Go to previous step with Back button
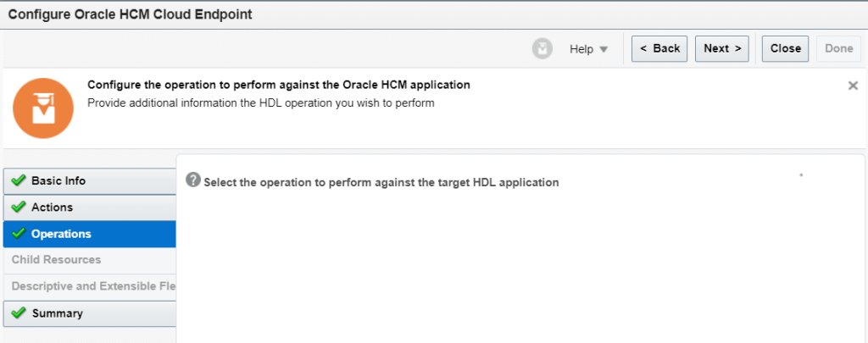Screen dimensions: 868x343 (x=659, y=49)
